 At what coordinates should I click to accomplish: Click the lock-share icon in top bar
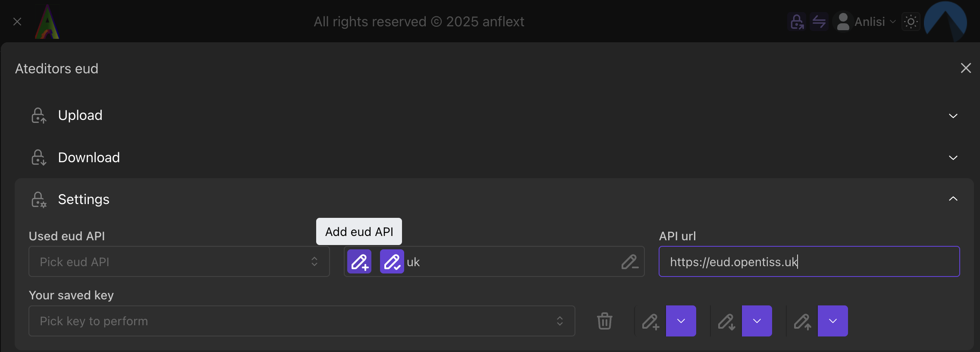click(797, 22)
